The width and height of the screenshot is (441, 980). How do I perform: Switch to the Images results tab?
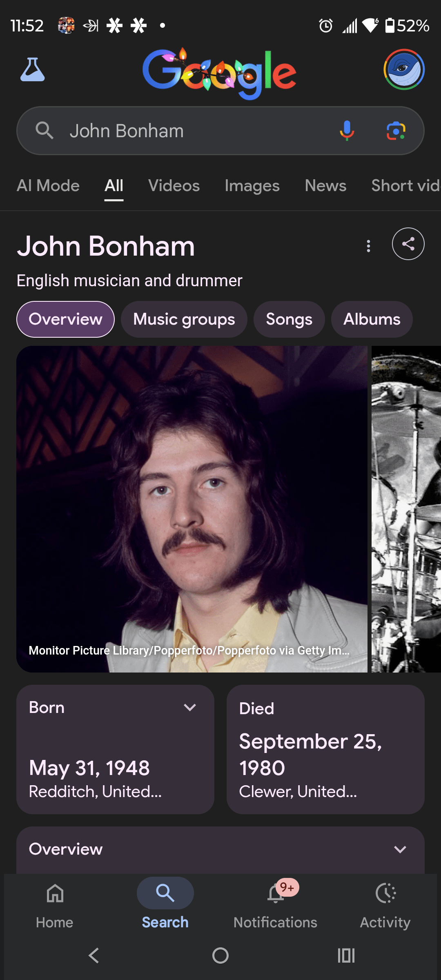(252, 186)
